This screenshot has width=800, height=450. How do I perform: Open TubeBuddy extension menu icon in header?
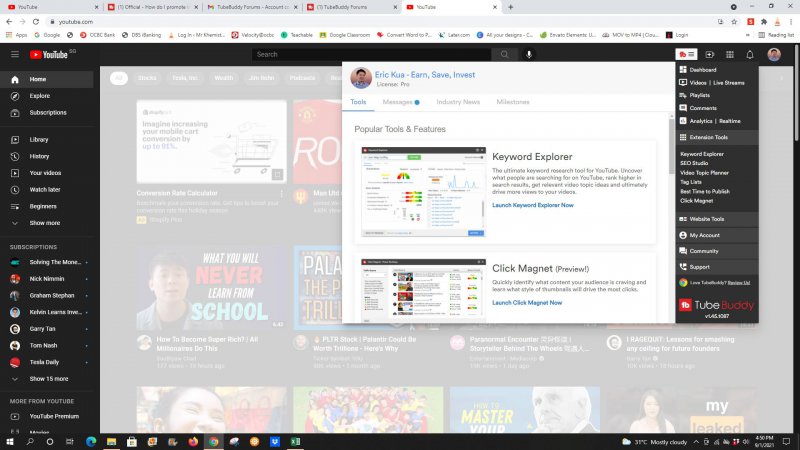pyautogui.click(x=686, y=54)
